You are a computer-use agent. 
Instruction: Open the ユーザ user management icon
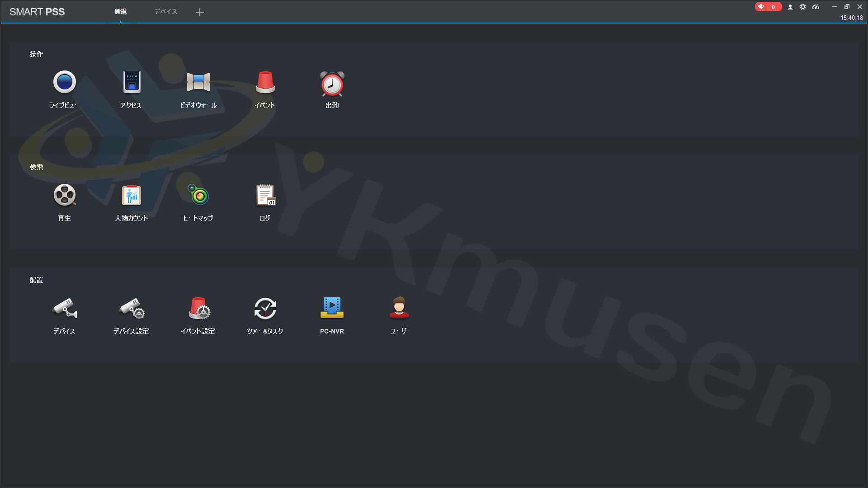pos(399,309)
